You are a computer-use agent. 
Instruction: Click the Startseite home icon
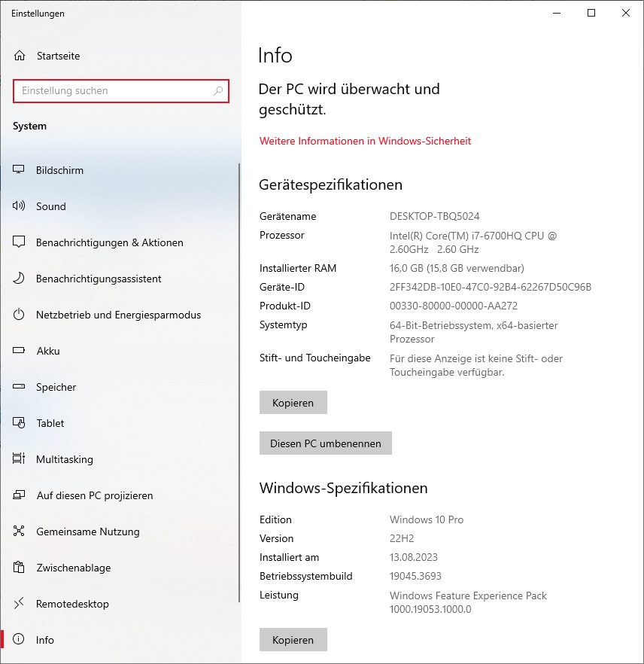(20, 56)
